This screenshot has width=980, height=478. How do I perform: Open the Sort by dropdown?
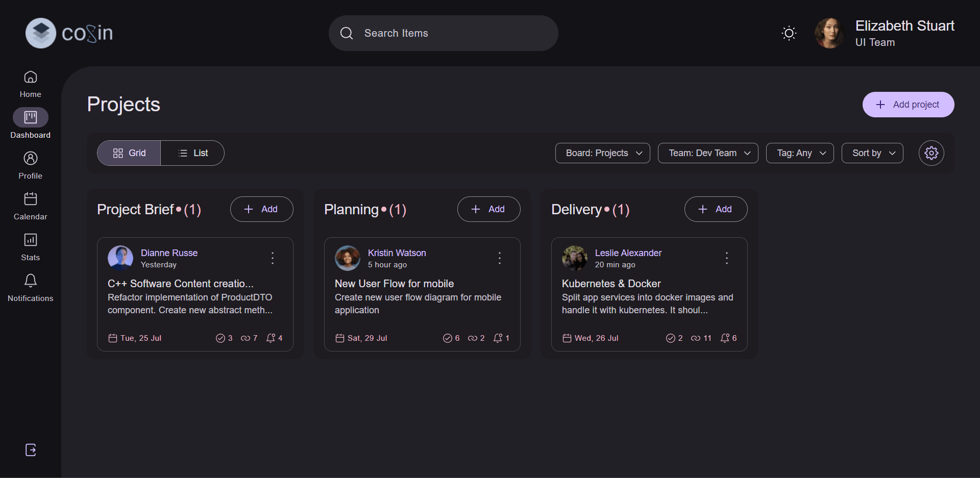coord(872,153)
